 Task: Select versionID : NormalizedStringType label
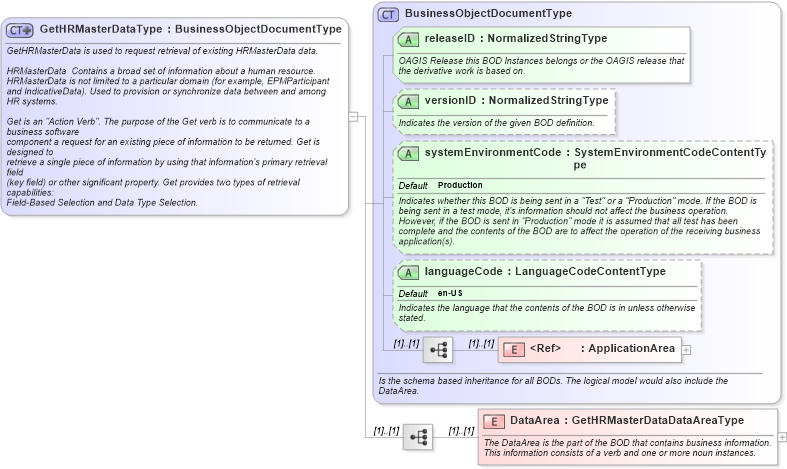(x=516, y=100)
